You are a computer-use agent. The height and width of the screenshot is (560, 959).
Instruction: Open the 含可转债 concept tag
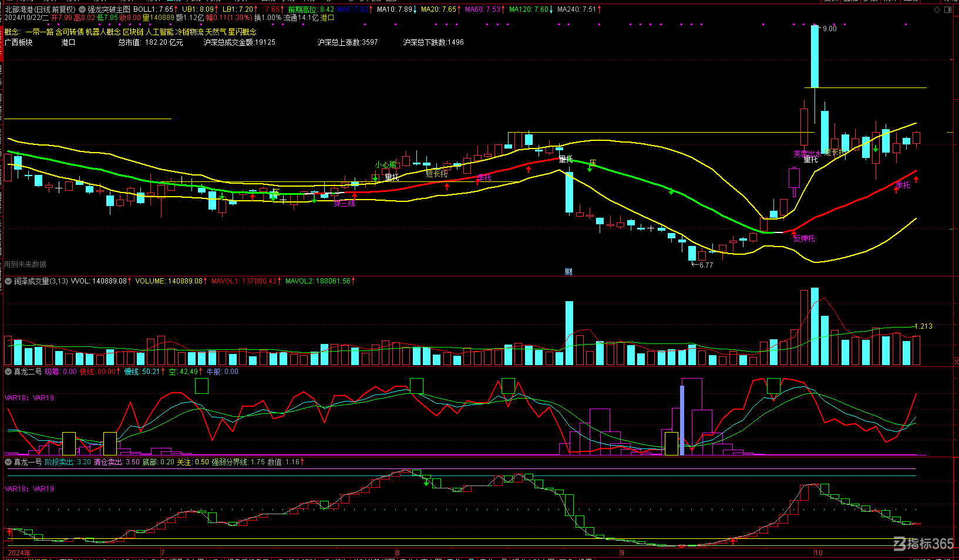click(69, 32)
